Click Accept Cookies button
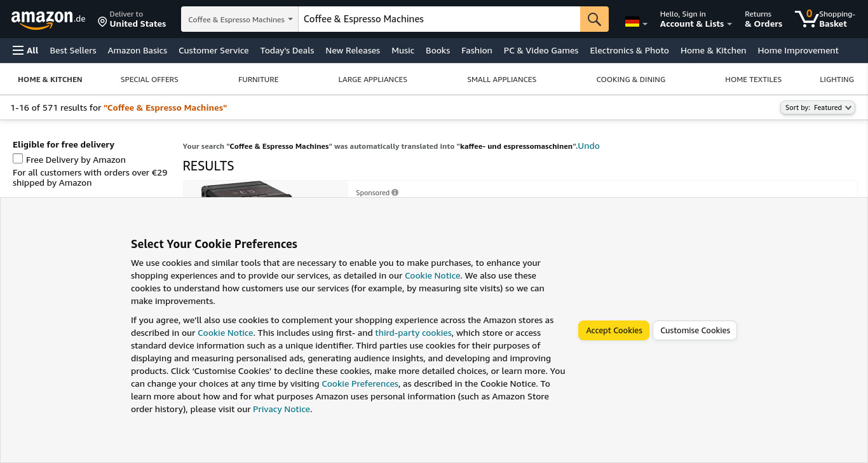The image size is (868, 463). 614,330
